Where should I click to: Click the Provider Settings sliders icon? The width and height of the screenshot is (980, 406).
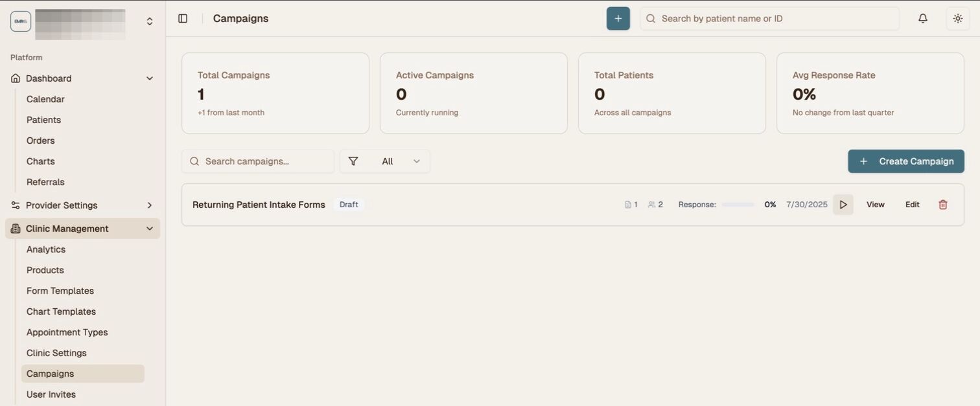[x=16, y=205]
